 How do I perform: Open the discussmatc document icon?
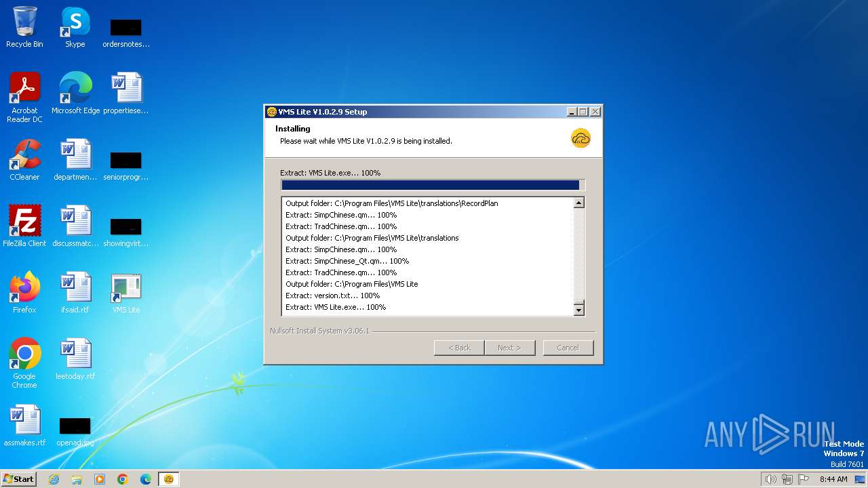75,226
